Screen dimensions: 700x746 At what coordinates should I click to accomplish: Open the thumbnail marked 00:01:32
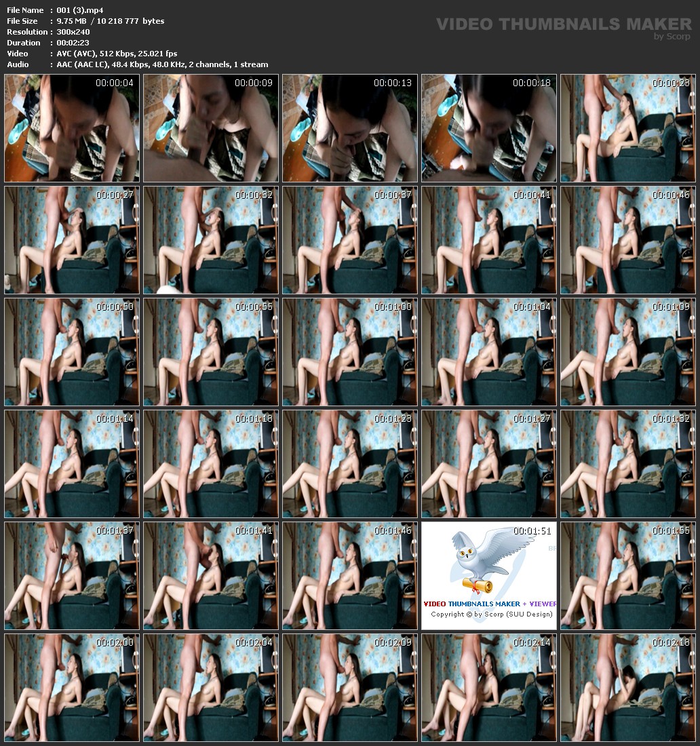[627, 464]
